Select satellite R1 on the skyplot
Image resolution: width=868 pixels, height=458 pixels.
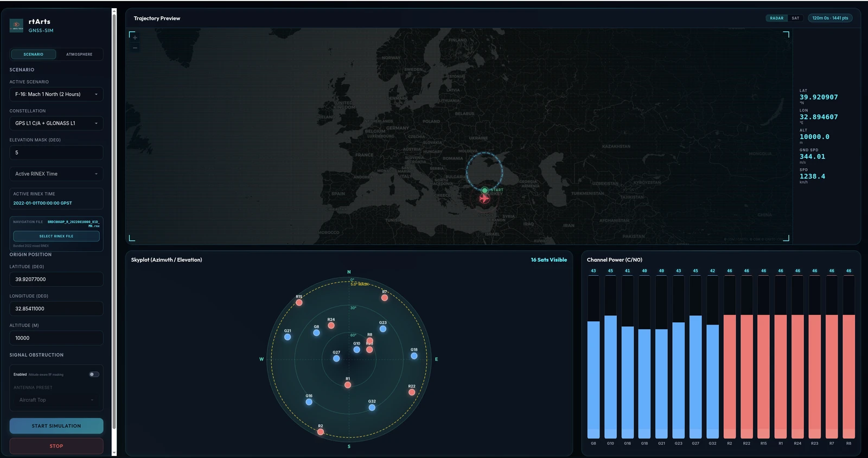tap(348, 385)
